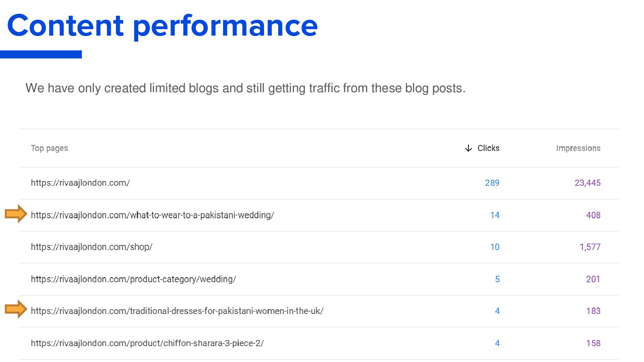Screen dimensions: 644x362
Task: Select the limited blogs description text
Action: (x=246, y=88)
